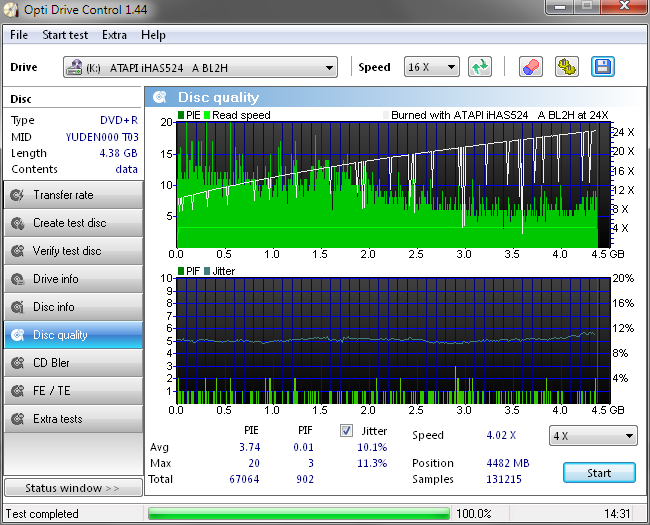Screen dimensions: 650x525
Task: Open the File menu
Action: point(19,35)
